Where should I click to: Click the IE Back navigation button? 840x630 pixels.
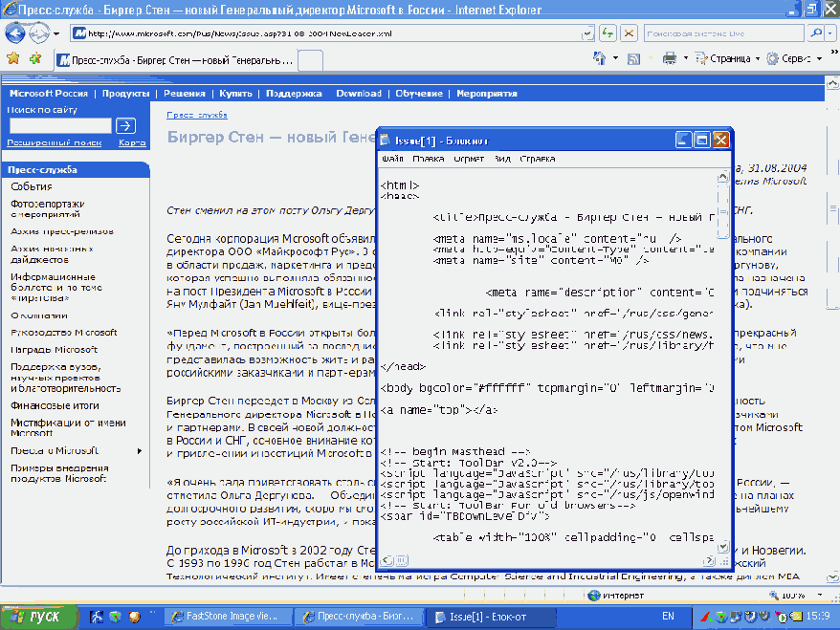click(x=15, y=33)
